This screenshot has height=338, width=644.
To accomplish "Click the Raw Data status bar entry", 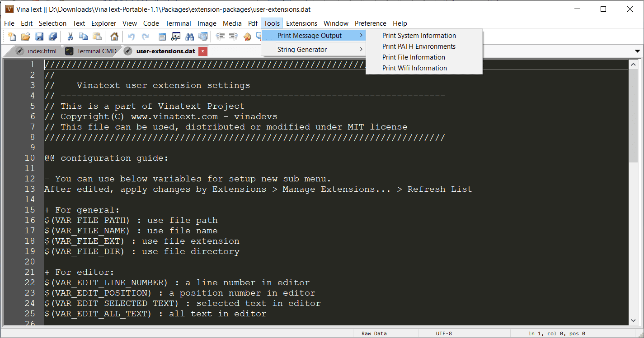I will coord(374,333).
